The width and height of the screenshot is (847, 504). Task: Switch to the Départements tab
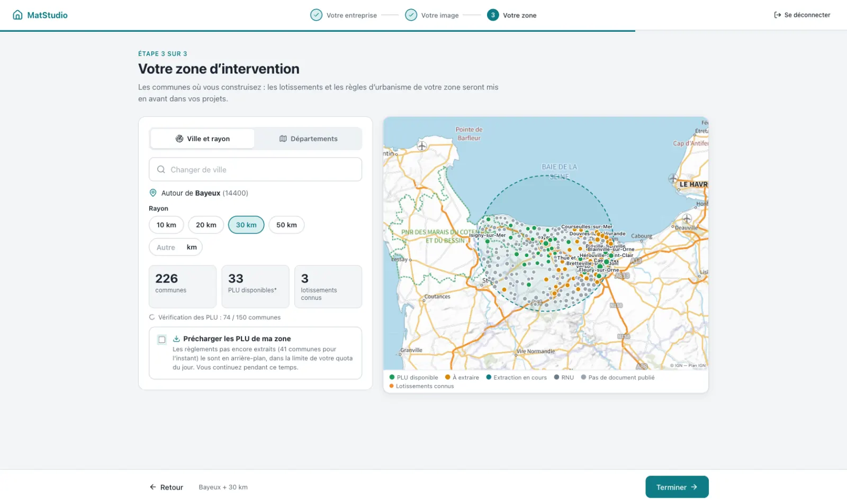coord(308,139)
